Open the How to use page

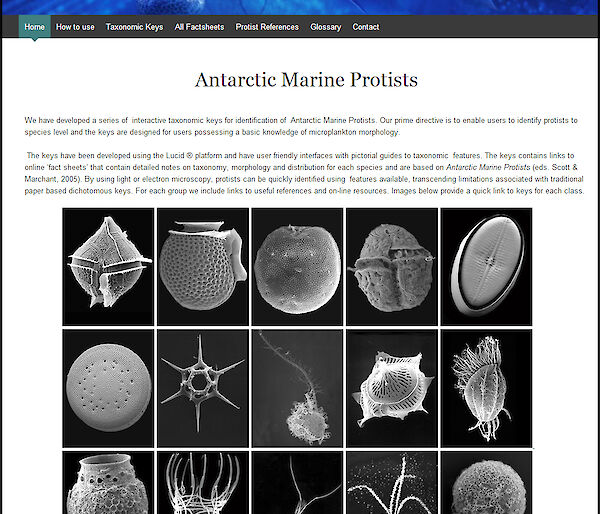[75, 27]
